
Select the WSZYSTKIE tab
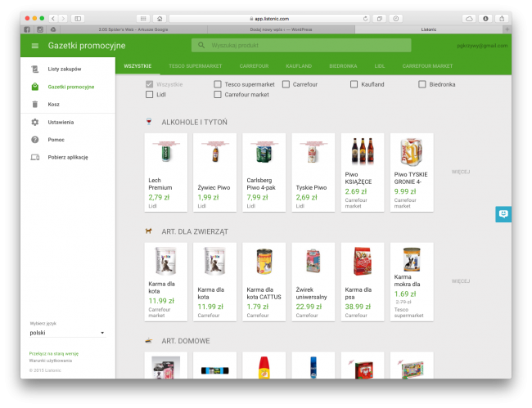[x=138, y=66]
